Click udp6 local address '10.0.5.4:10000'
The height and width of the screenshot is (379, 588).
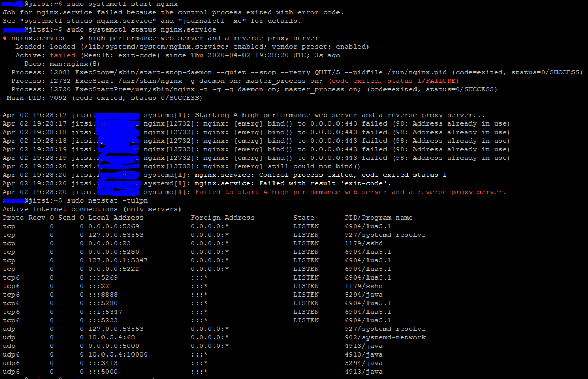(117, 354)
